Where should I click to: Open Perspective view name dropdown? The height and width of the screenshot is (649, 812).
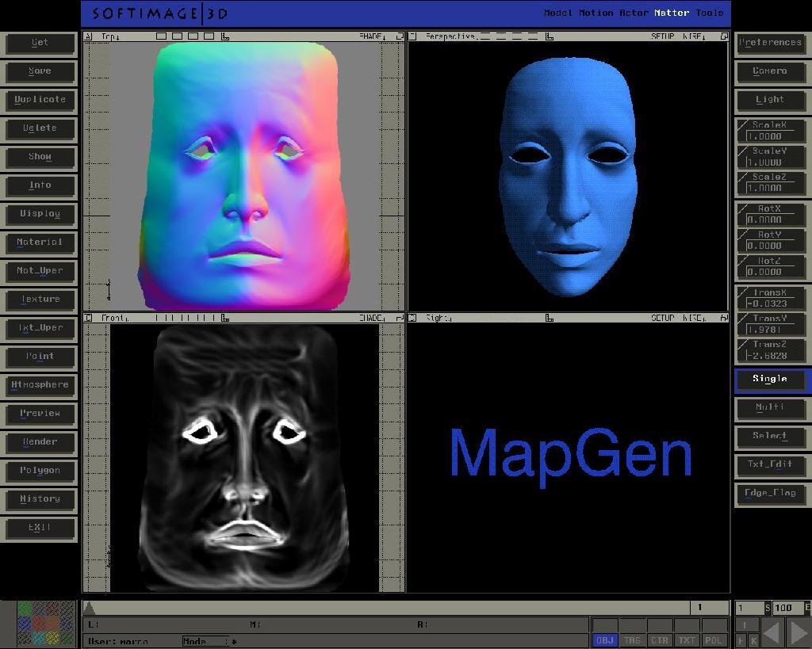[450, 36]
